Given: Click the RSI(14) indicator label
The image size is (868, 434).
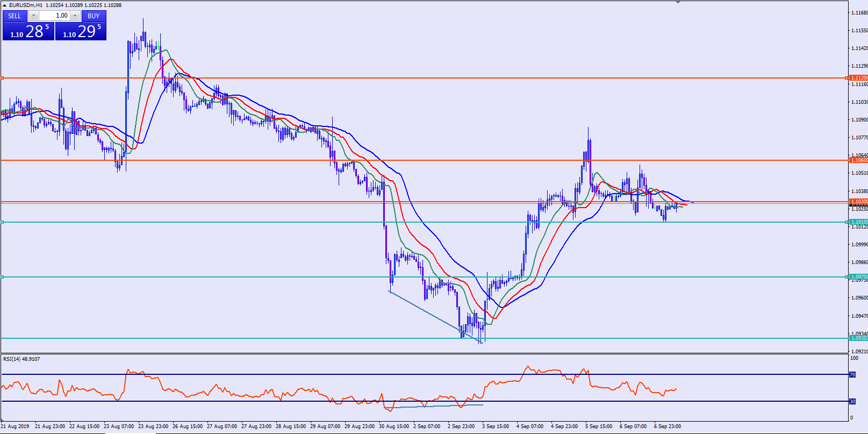Looking at the screenshot, I should 21,359.
